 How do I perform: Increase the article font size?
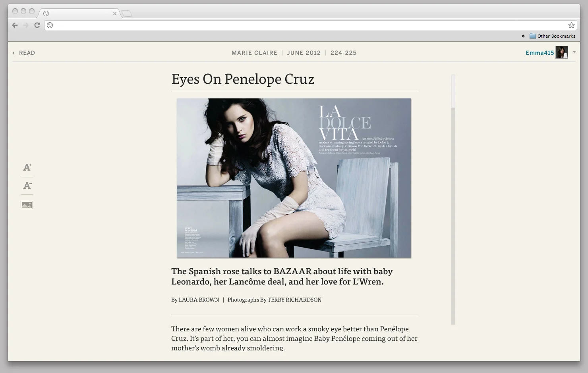point(27,167)
